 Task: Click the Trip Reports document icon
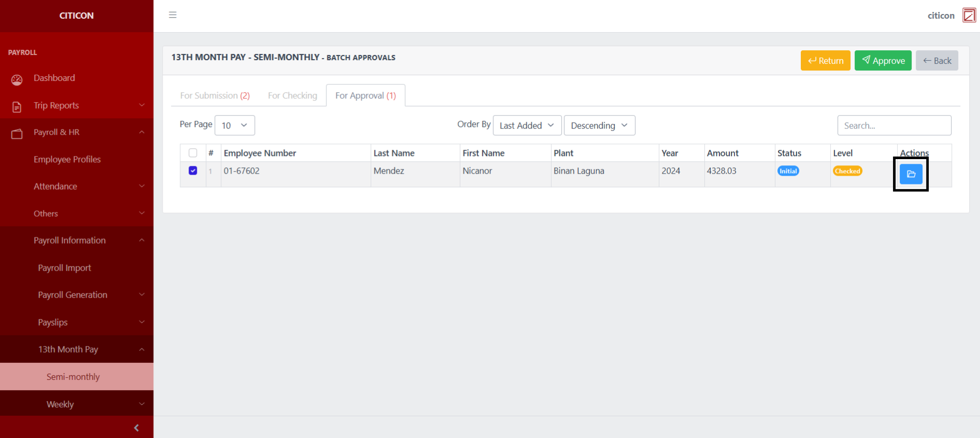(17, 107)
